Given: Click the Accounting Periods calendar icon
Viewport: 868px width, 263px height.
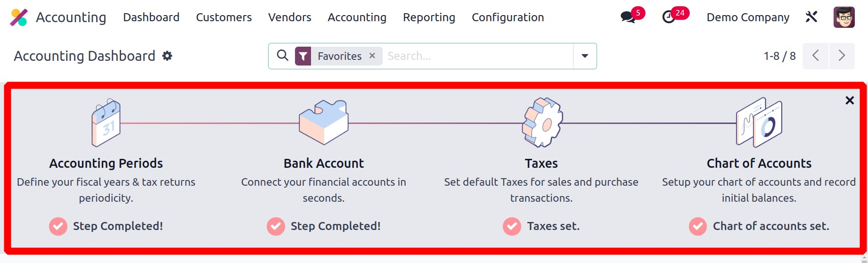Looking at the screenshot, I should click(106, 123).
